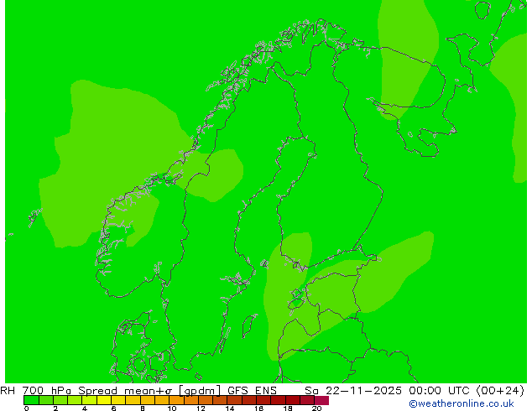This screenshot has width=532, height=411.
Task: Pick the dark orange swatch starting at 12
Action: point(206,400)
